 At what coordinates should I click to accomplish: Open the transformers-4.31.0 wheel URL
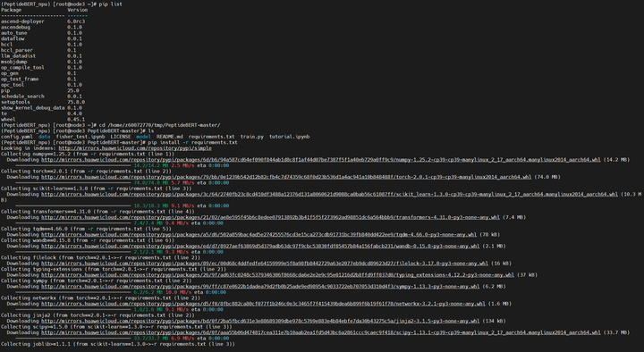click(x=270, y=217)
